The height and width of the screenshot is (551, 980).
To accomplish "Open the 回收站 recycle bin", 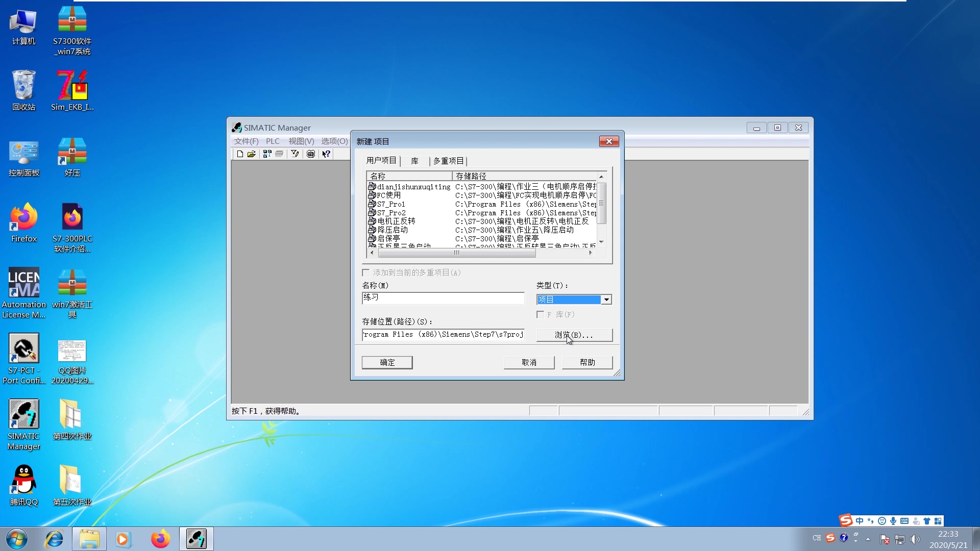I will click(x=24, y=90).
